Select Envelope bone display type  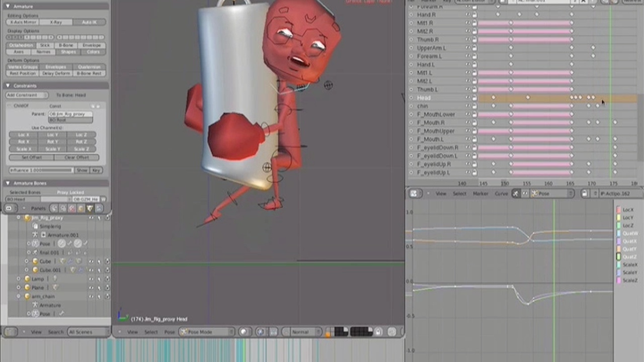pos(91,45)
